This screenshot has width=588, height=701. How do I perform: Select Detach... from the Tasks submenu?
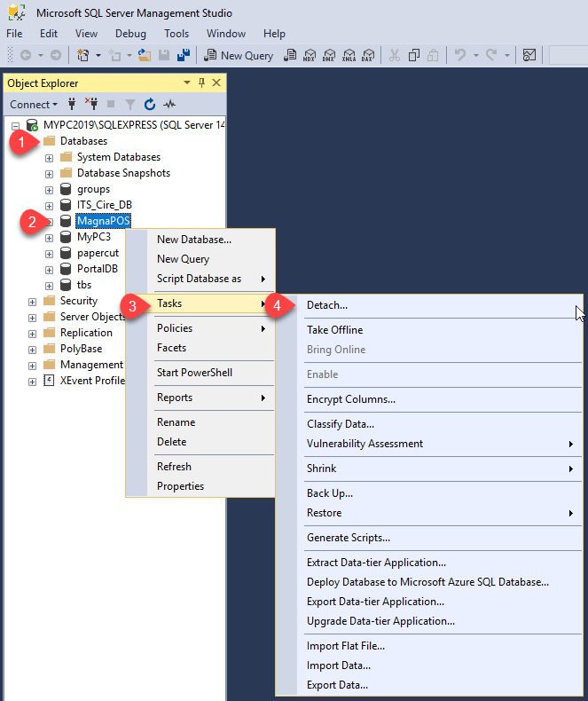(x=327, y=305)
